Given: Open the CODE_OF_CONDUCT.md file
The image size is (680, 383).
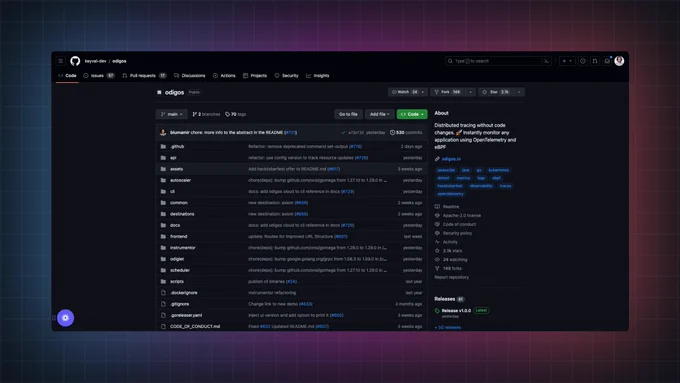Looking at the screenshot, I should 195,327.
